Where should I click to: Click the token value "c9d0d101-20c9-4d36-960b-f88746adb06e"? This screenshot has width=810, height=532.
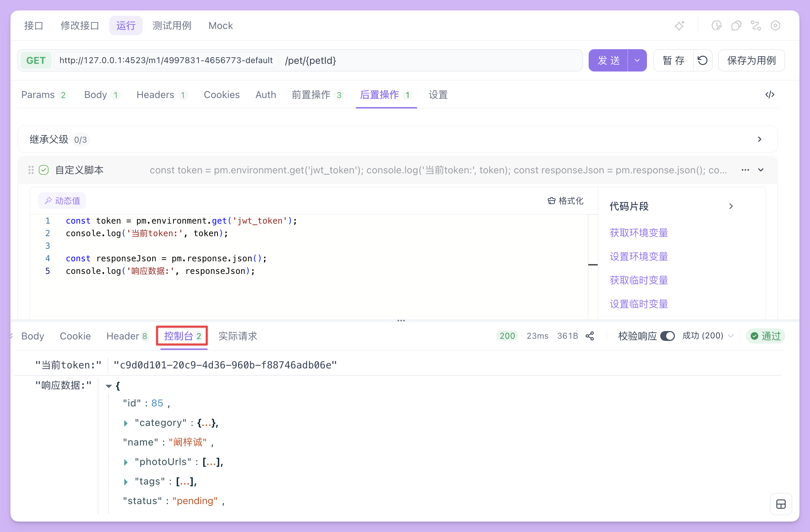pos(225,365)
